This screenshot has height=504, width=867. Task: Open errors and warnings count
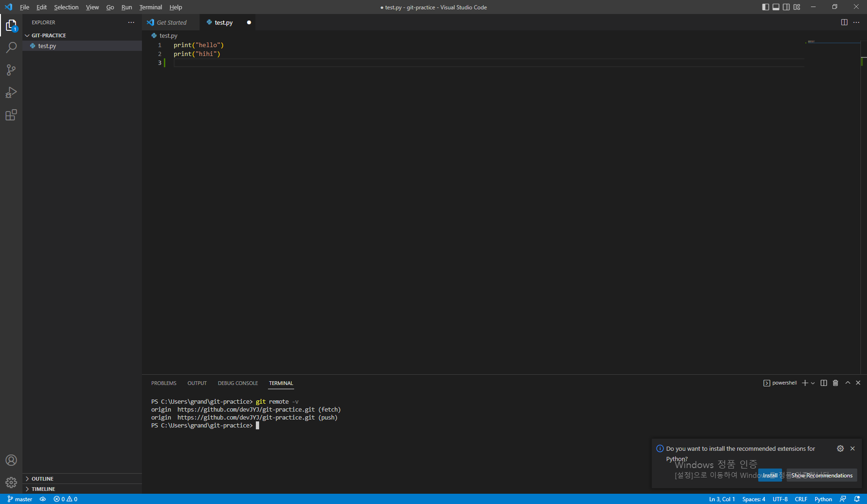[x=65, y=499]
